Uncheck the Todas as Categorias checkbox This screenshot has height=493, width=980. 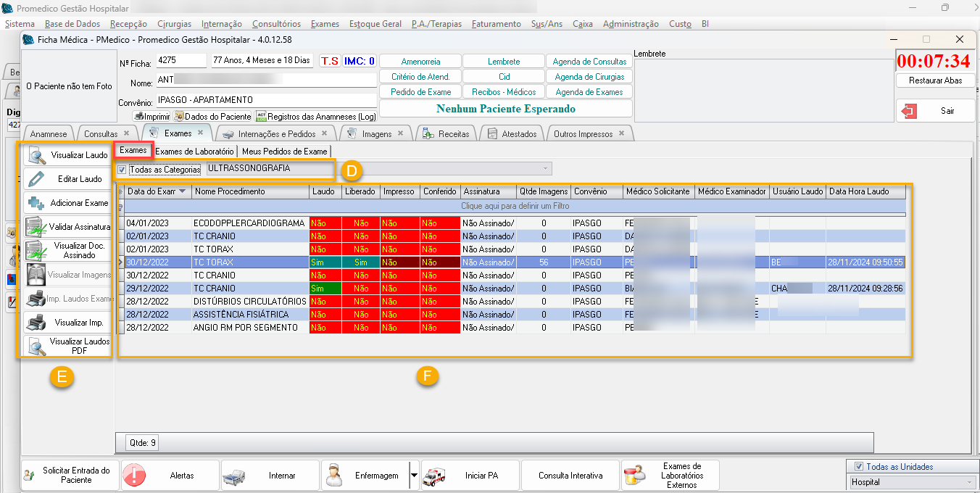(122, 170)
